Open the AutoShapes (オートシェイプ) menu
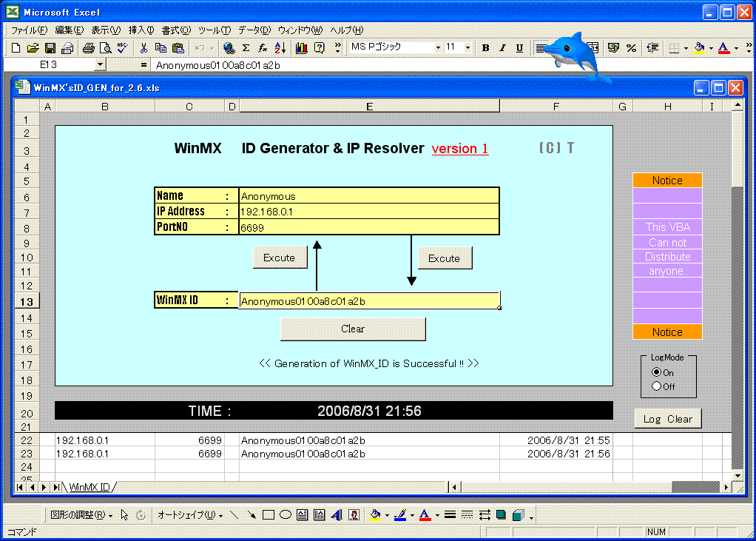This screenshot has height=541, width=756. [x=190, y=515]
